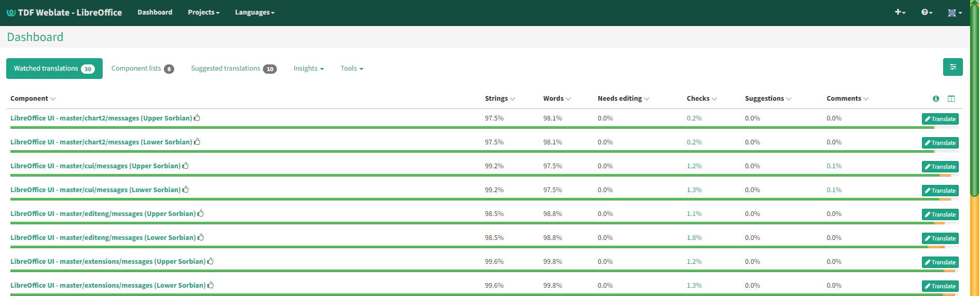980x296 pixels.
Task: Click thumbs-up icon beside extensions/messages (Lower Sorbian)
Action: click(211, 285)
